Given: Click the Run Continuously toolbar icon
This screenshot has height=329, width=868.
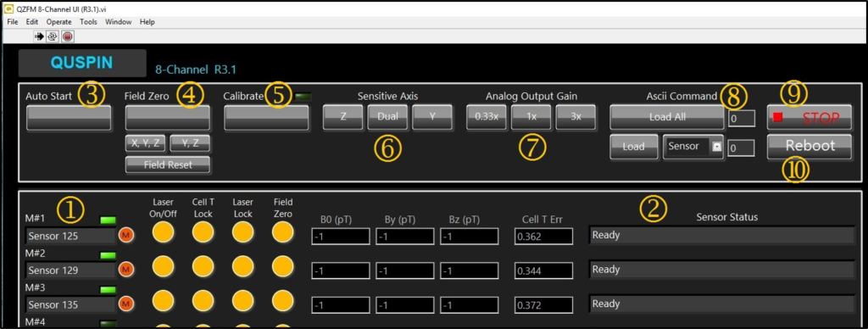Looking at the screenshot, I should point(53,36).
